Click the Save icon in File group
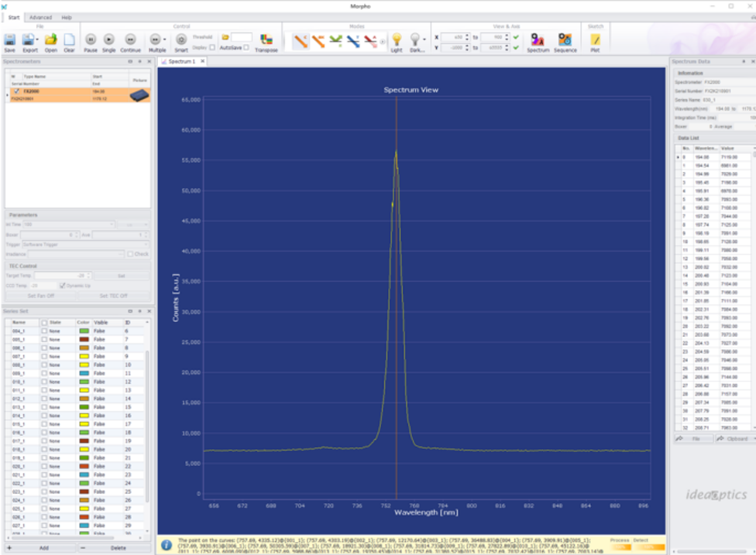 pos(9,40)
